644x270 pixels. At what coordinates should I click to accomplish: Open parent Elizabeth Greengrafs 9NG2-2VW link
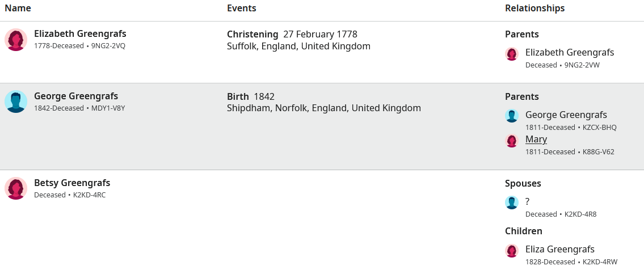tap(570, 53)
